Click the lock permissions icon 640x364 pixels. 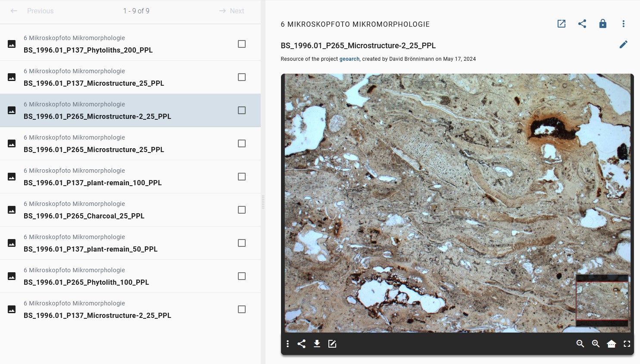[x=603, y=24]
